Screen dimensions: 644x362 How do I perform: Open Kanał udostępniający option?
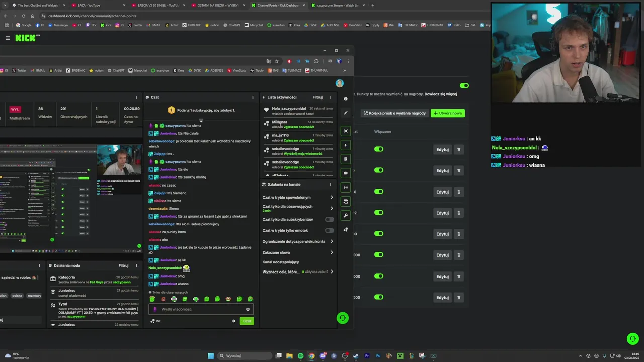[281, 262]
